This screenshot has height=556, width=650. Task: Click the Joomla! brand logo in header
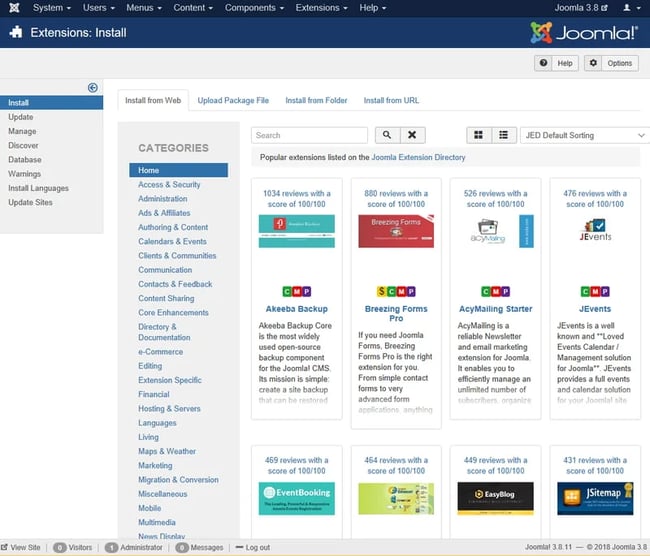pyautogui.click(x=585, y=32)
